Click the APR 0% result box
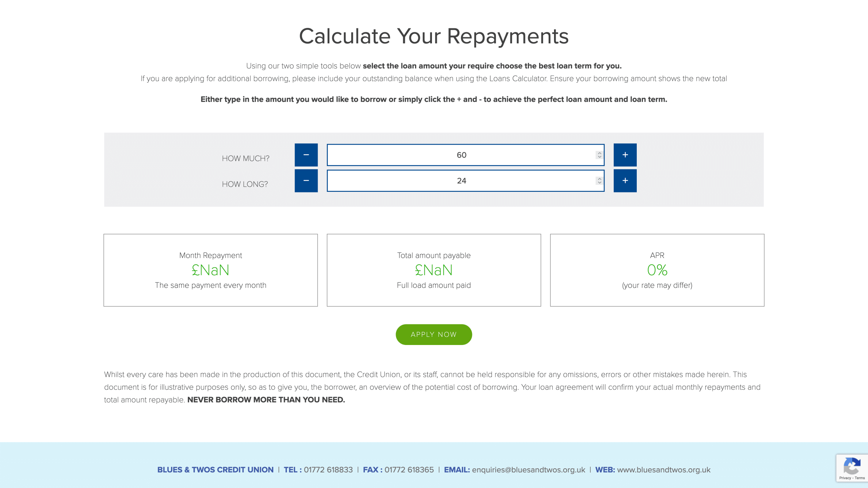Screen dimensions: 868x488 (x=657, y=270)
